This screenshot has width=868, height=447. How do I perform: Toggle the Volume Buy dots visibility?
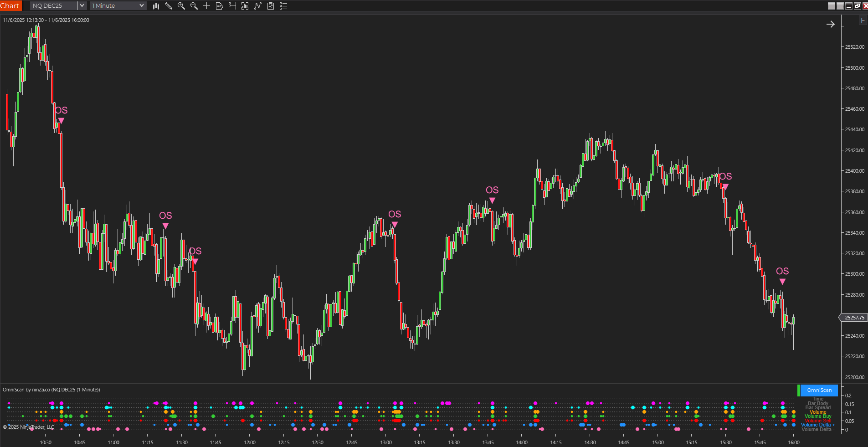click(818, 416)
